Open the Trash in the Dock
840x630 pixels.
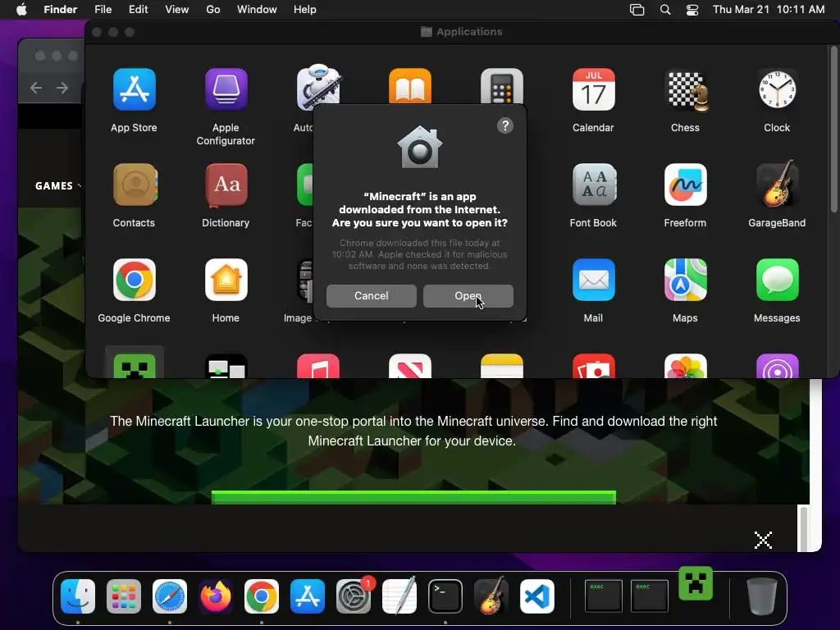point(762,596)
